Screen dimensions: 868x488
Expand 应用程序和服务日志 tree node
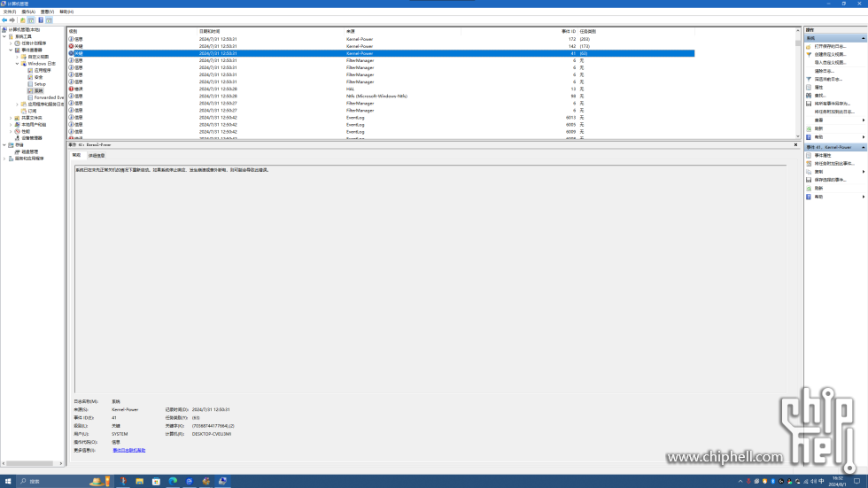point(17,104)
